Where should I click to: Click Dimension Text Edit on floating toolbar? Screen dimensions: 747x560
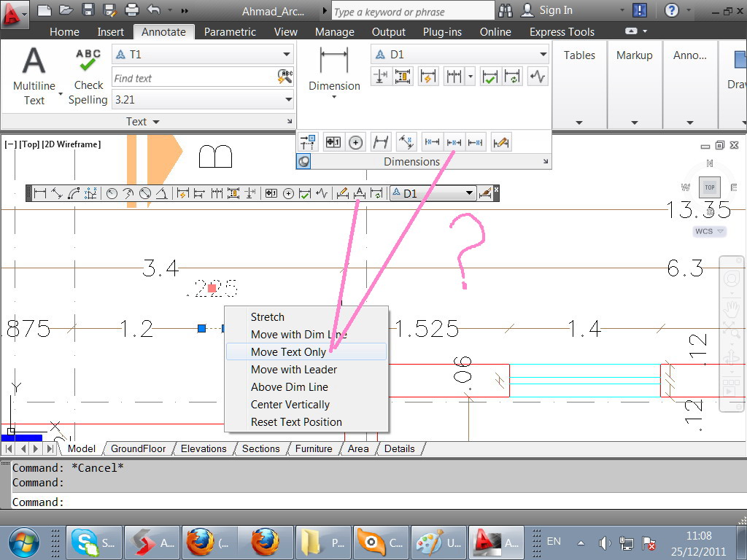(x=360, y=193)
